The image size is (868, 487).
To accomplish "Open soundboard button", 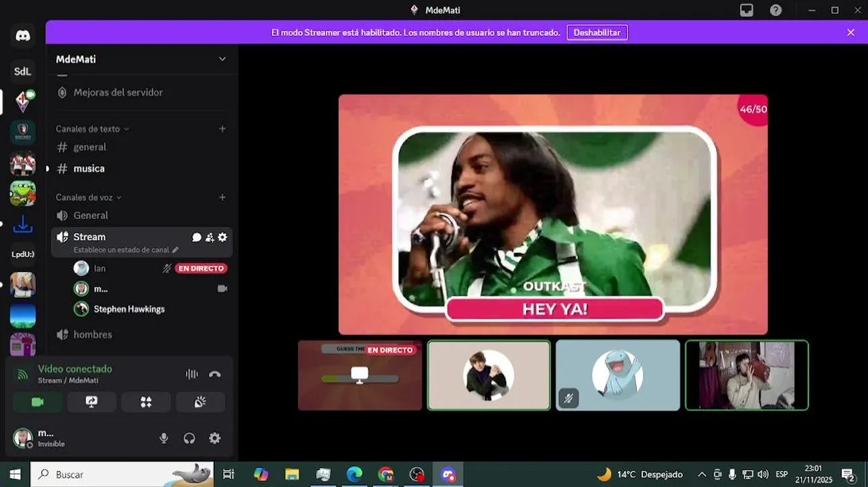I will click(x=200, y=402).
